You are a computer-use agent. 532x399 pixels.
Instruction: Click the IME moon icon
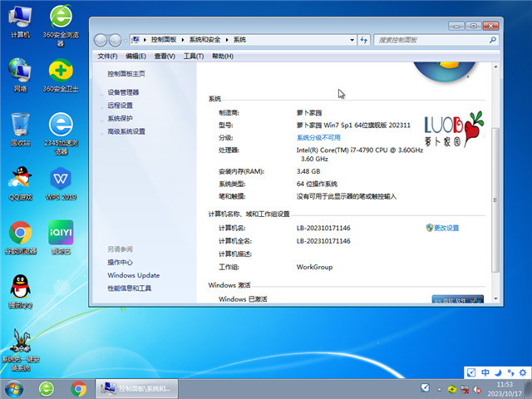click(x=498, y=372)
